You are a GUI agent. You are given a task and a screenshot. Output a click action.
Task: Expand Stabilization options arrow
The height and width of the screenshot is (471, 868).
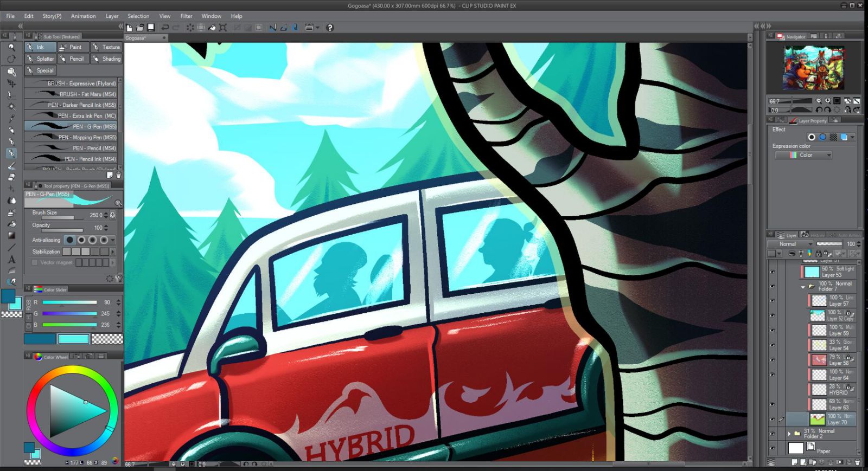pos(113,251)
